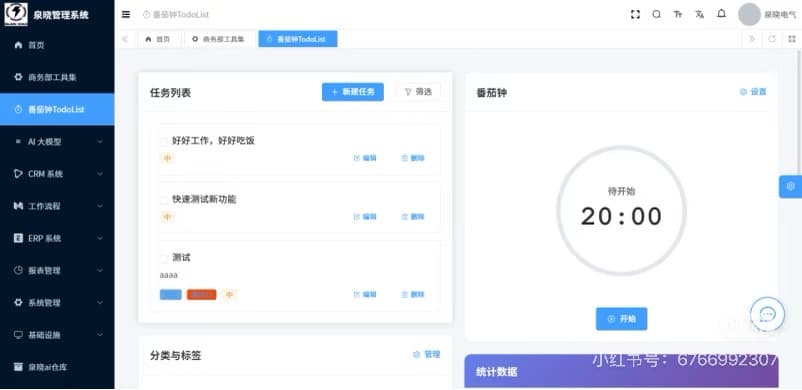Open 首页 in the sidebar
802x390 pixels.
(x=57, y=45)
